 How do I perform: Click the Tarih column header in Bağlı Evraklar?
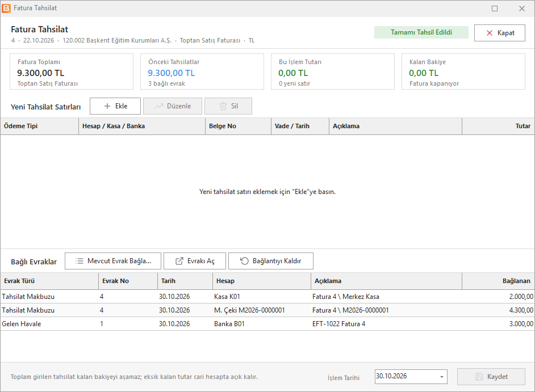click(x=185, y=281)
